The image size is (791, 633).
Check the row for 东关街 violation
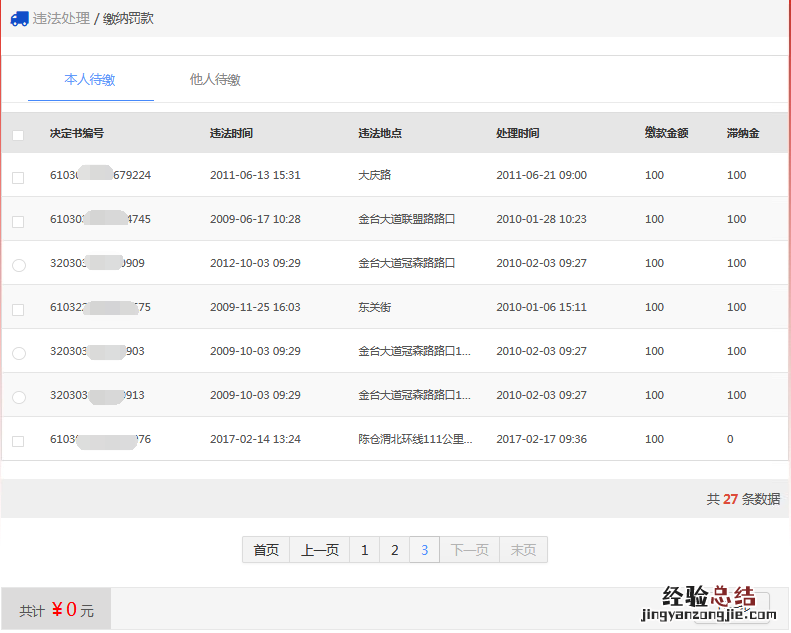point(18,309)
